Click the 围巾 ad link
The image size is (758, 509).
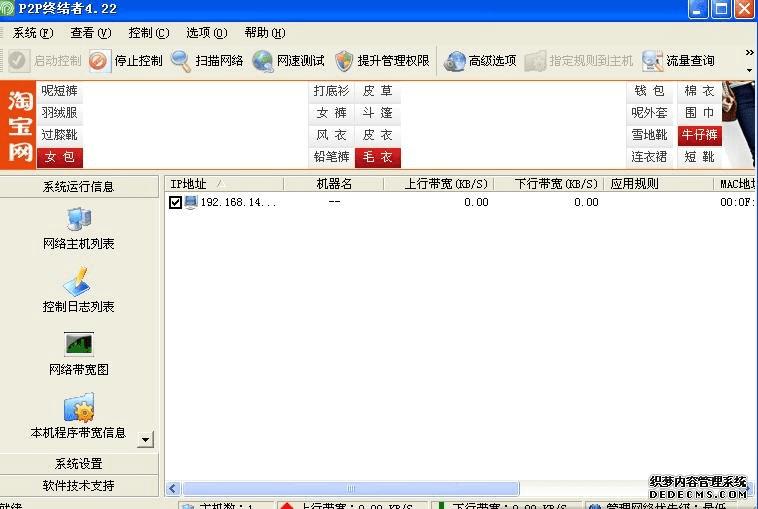[700, 113]
